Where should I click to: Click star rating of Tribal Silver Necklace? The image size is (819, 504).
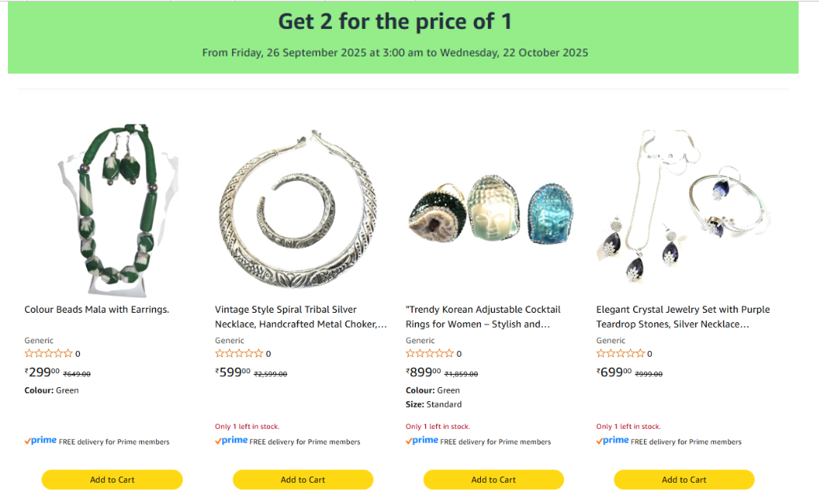[x=239, y=354]
